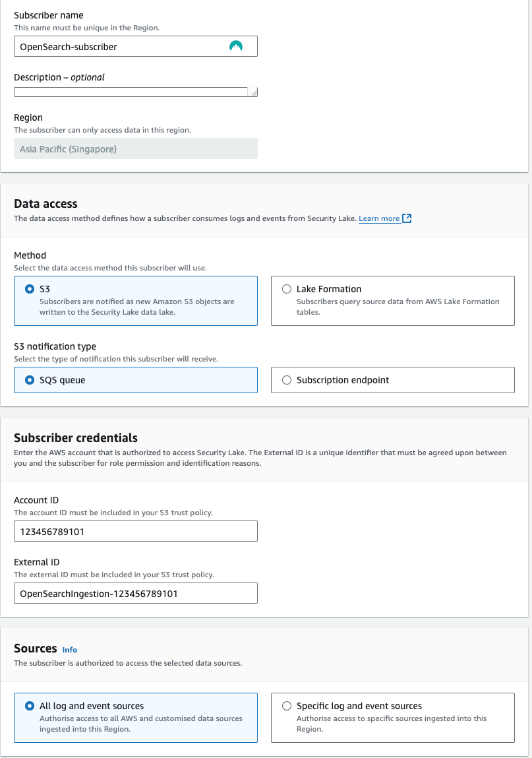Screen dimensions: 532x758
Task: Enable Specific log and event sources
Action: tap(287, 705)
